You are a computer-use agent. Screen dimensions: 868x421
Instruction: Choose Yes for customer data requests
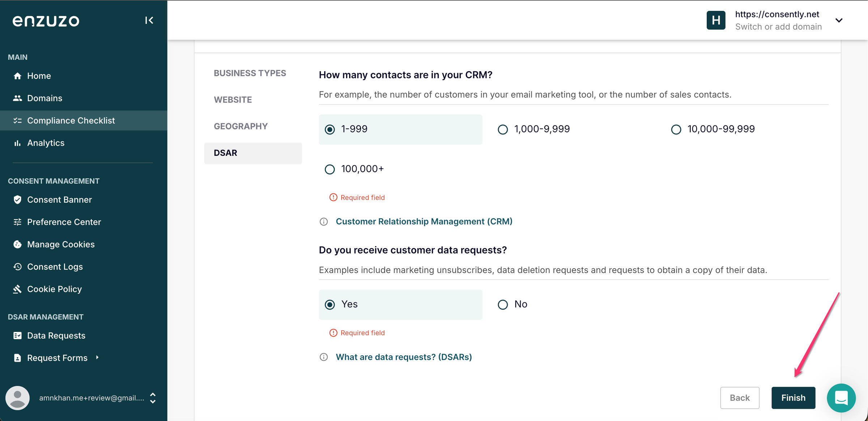coord(400,305)
